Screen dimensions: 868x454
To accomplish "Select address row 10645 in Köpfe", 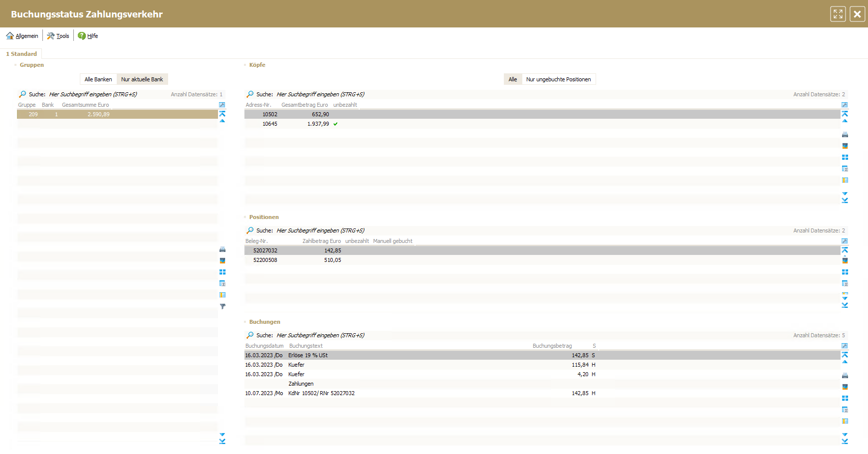I will [x=270, y=124].
